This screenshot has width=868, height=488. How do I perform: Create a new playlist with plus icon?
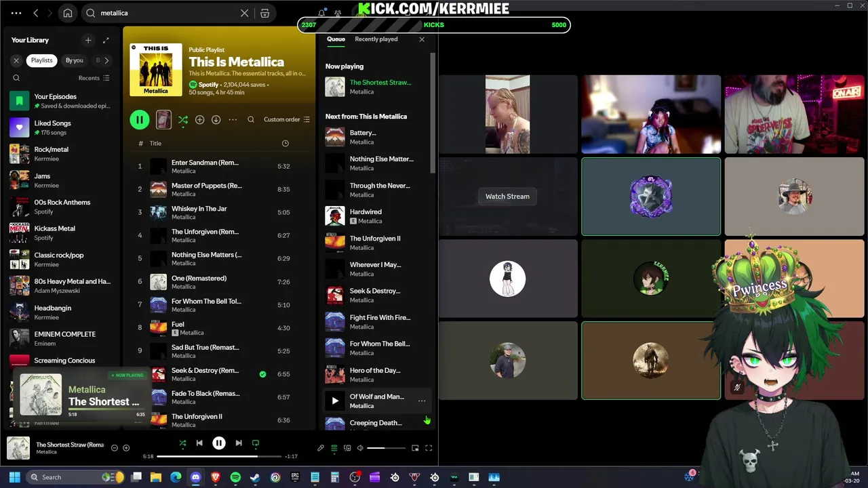(x=87, y=40)
